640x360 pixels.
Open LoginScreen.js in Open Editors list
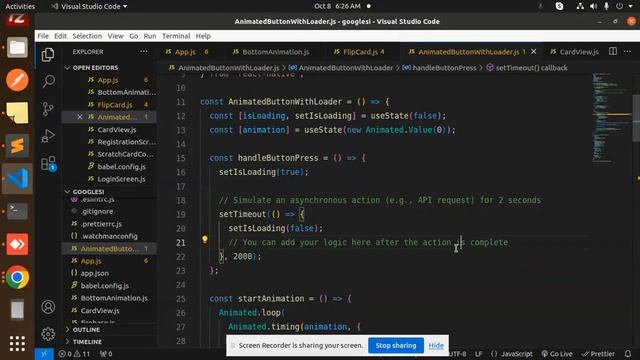121,179
